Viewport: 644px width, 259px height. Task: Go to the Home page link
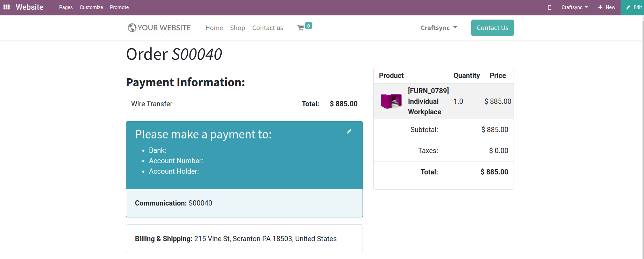point(214,28)
